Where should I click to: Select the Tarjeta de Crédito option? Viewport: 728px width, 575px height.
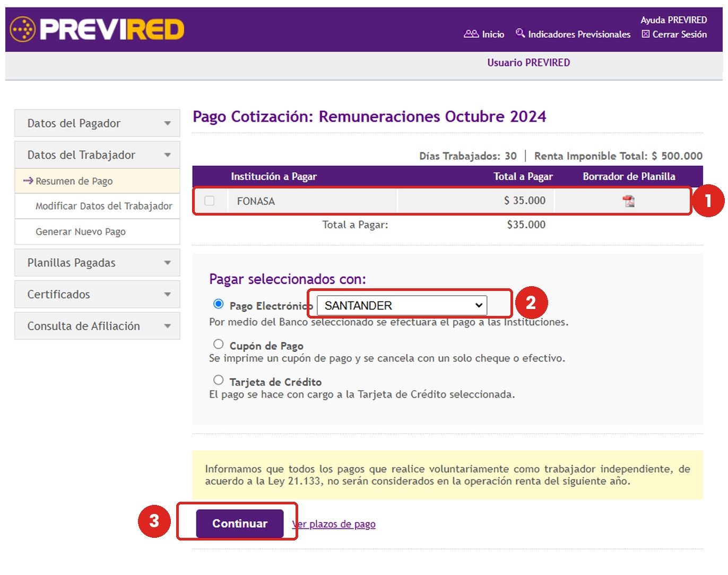pos(218,380)
